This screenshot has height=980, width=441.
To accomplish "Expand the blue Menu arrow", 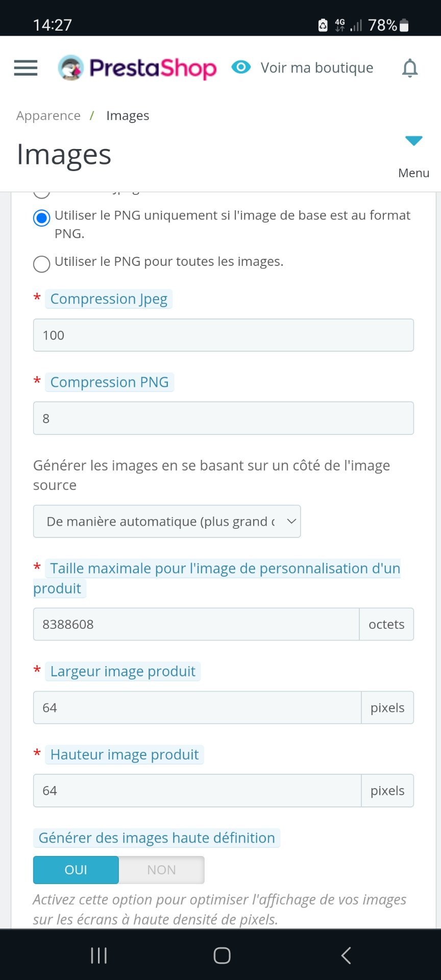I will coord(413,140).
